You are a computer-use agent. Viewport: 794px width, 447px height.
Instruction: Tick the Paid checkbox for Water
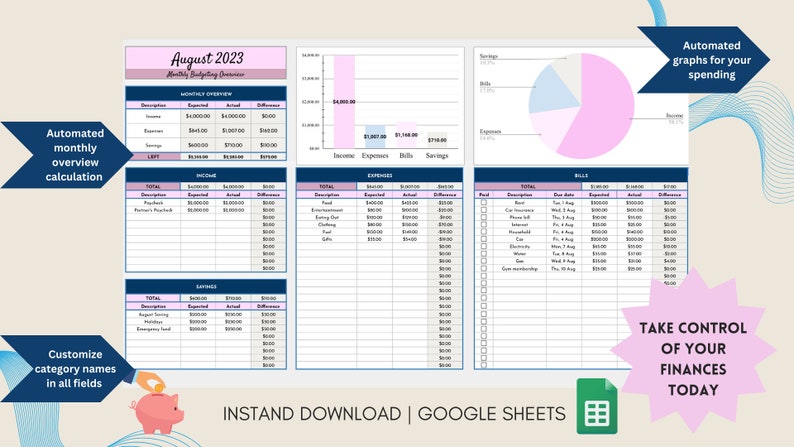pos(484,254)
